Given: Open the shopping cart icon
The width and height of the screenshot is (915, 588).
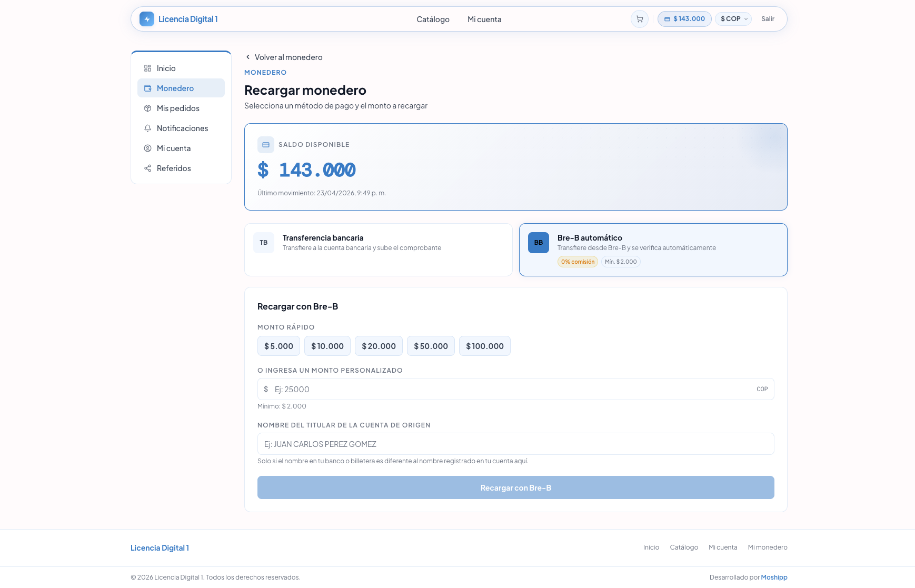Looking at the screenshot, I should (x=639, y=18).
